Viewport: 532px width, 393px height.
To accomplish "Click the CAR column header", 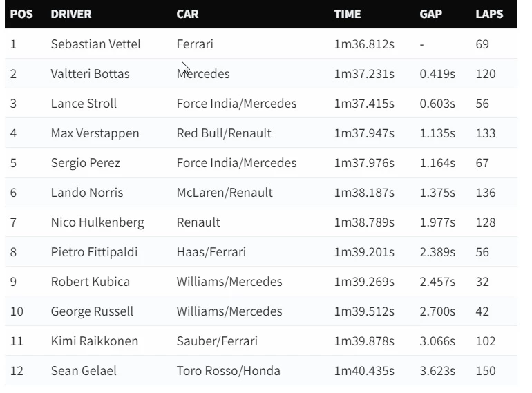I will point(187,14).
